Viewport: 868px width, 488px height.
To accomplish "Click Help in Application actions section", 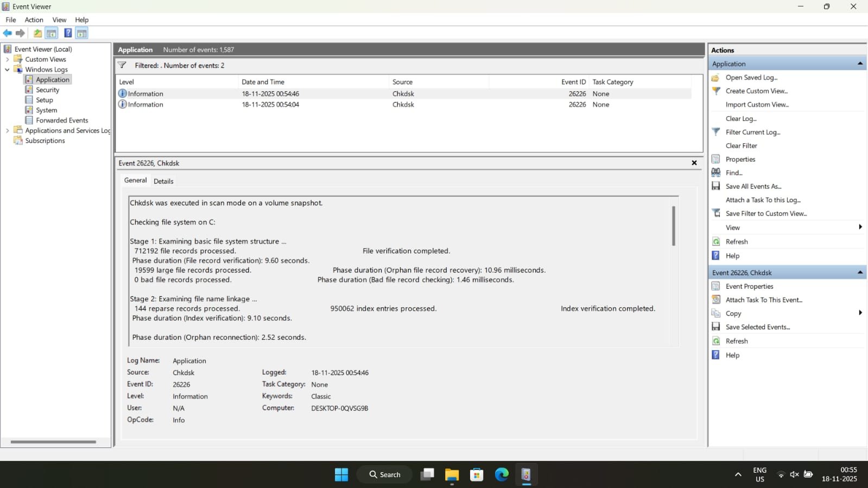I will [x=732, y=256].
